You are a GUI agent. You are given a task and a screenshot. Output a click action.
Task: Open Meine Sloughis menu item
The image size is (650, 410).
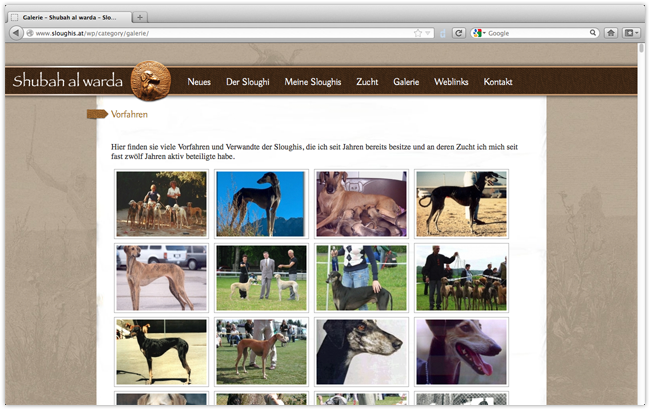pyautogui.click(x=313, y=82)
